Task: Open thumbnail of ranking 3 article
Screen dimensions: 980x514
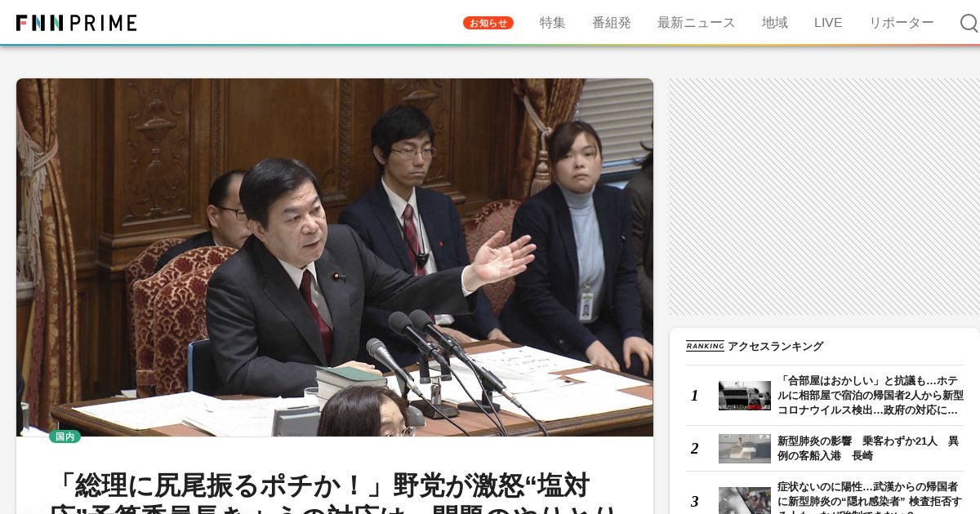Action: pos(745,500)
